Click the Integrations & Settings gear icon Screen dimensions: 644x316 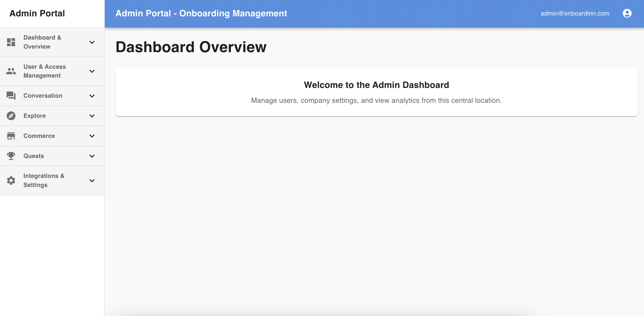pos(11,180)
